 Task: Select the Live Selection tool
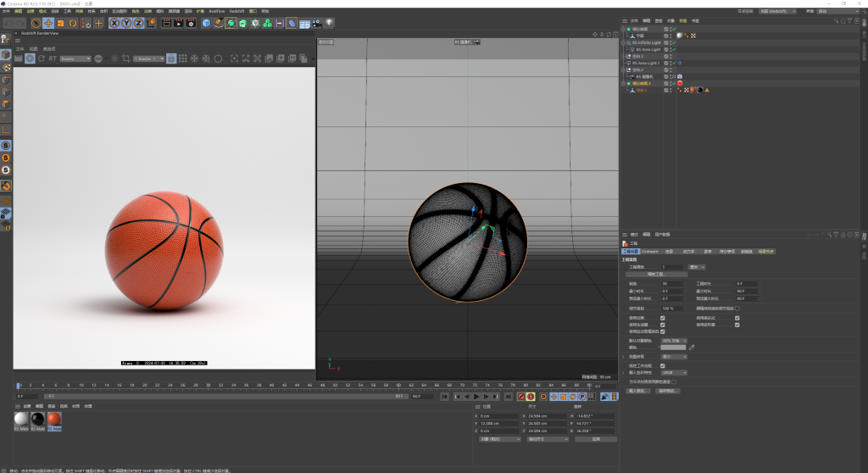tap(36, 23)
